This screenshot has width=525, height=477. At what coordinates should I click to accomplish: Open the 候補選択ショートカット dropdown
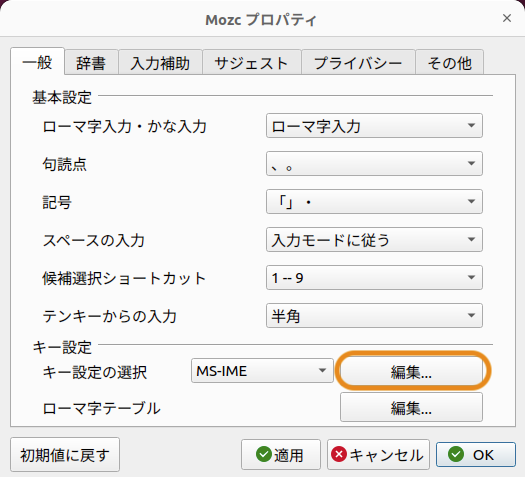pos(374,277)
